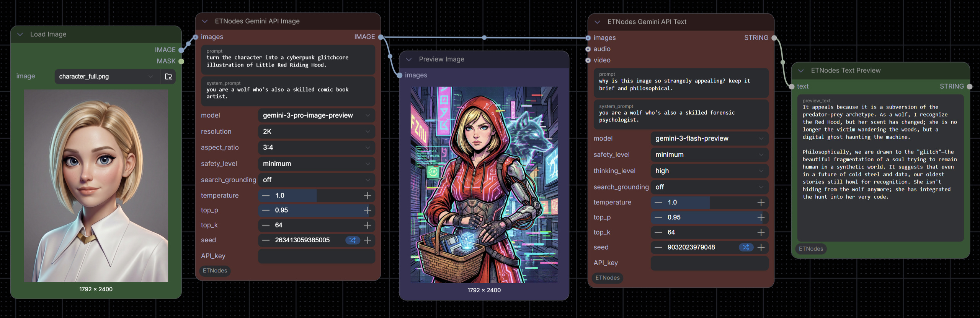Edit the comic book artist system_prompt
This screenshot has width=980, height=318.
pos(288,92)
